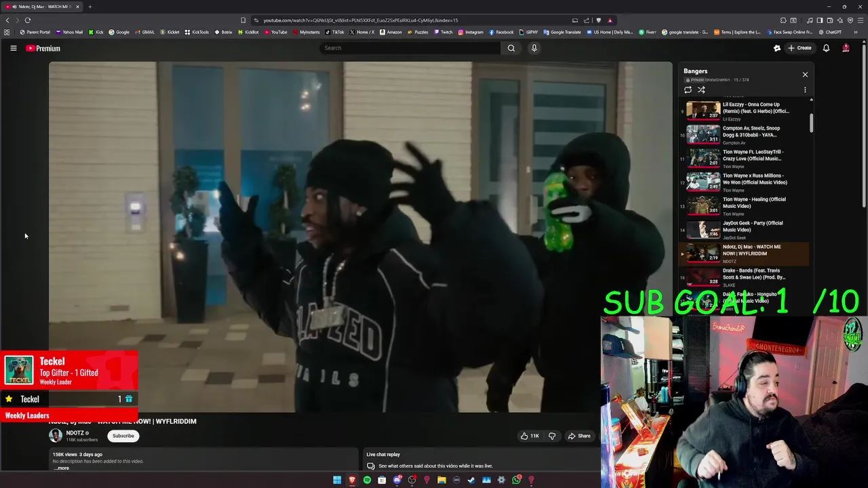Open File Explorer from taskbar
This screenshot has height=488, width=868.
(x=441, y=480)
